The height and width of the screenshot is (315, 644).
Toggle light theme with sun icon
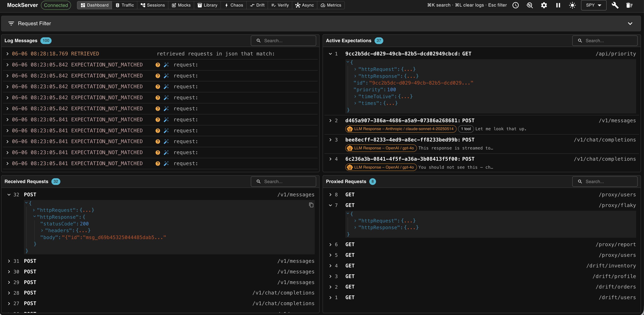tap(572, 5)
